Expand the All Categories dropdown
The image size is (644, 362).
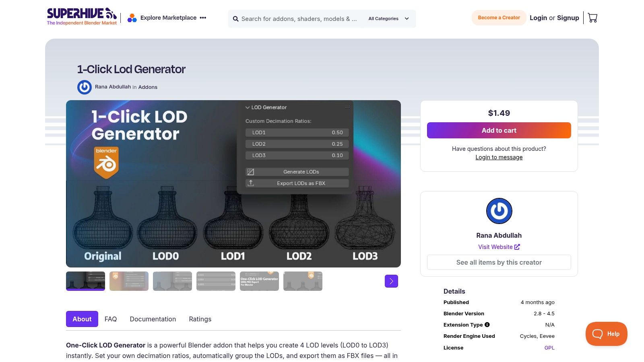point(388,19)
